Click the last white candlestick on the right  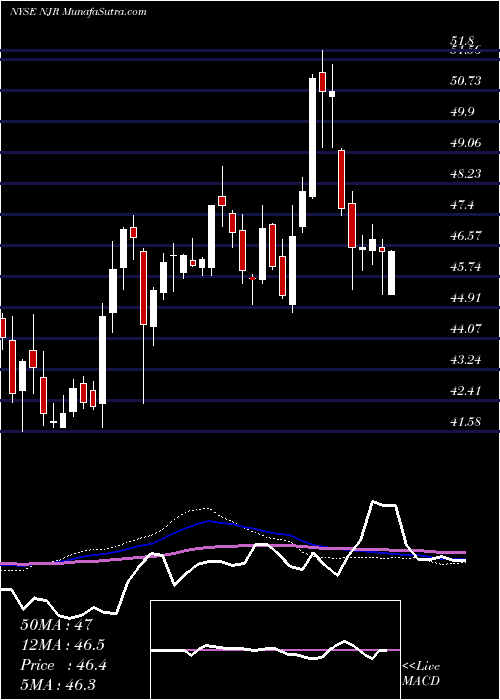pos(392,273)
